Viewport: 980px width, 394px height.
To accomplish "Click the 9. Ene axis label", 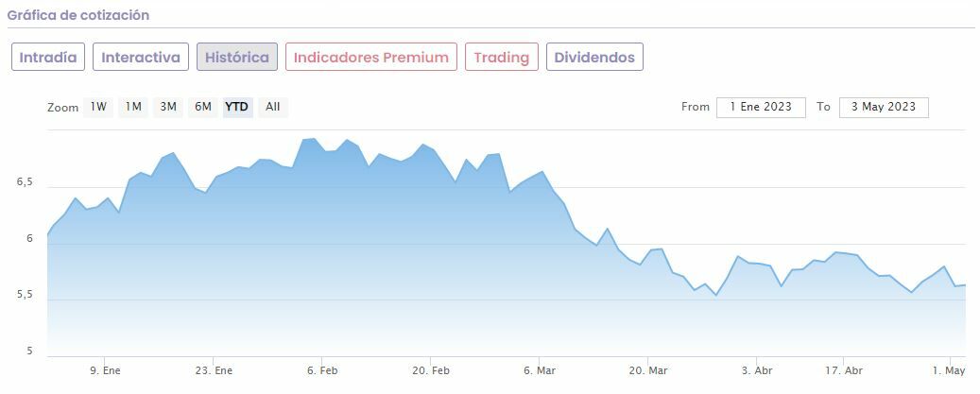I will 105,370.
